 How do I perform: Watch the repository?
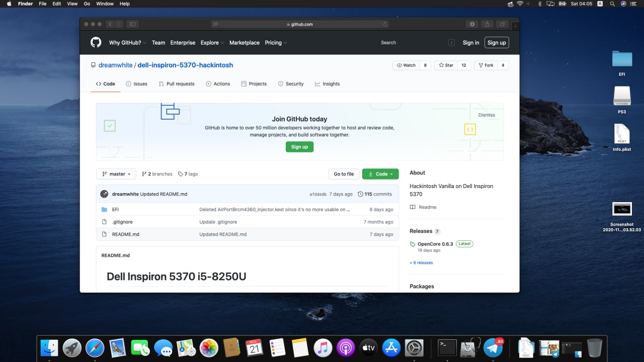click(x=407, y=65)
